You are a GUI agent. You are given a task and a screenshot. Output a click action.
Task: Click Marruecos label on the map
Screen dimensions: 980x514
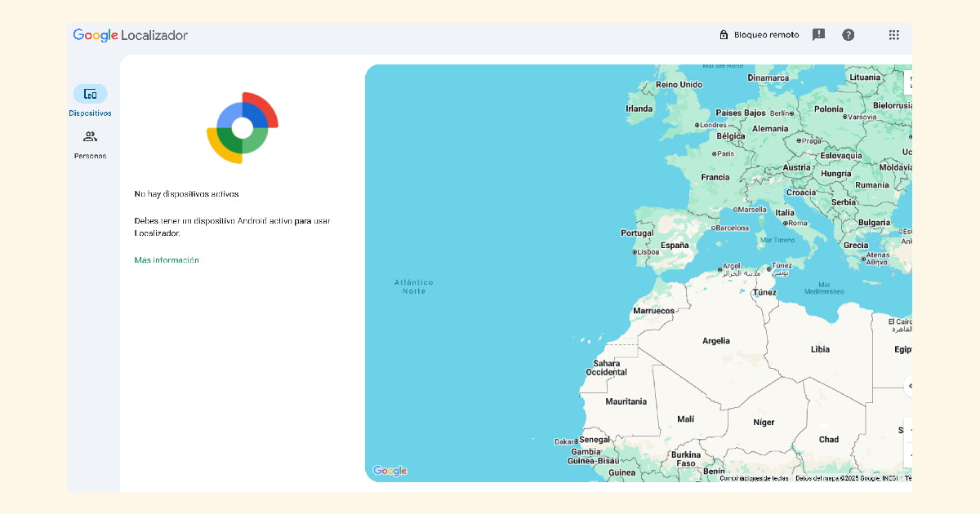[654, 311]
